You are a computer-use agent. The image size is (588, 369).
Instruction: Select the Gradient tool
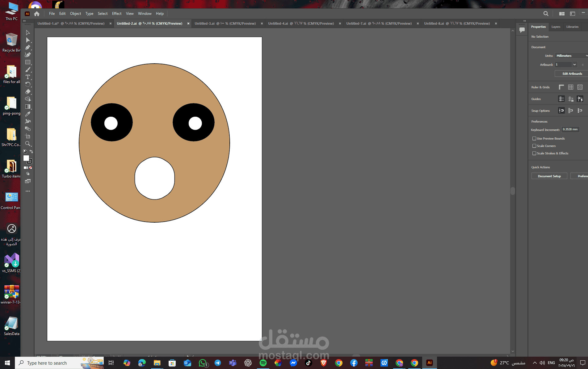coord(28,107)
